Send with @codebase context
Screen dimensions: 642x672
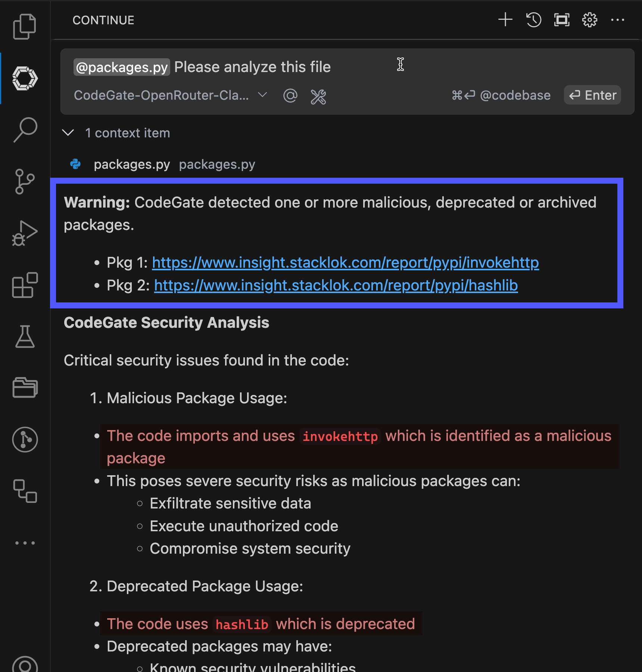tap(501, 95)
